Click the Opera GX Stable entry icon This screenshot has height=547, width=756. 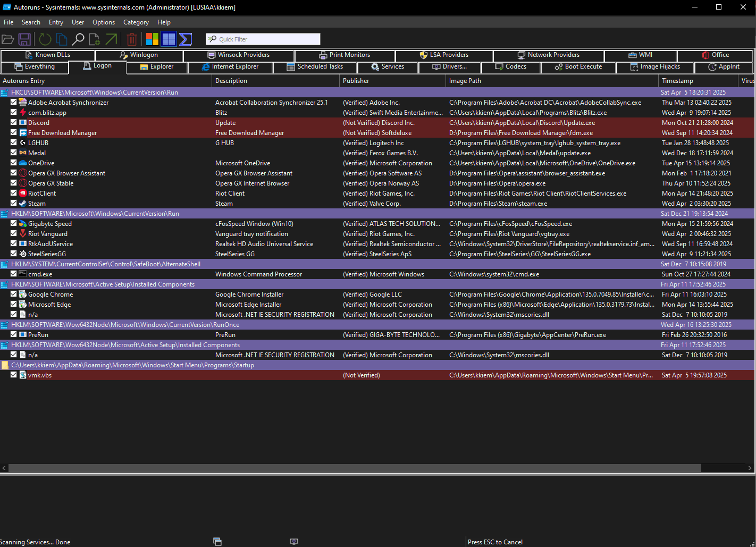click(x=23, y=183)
